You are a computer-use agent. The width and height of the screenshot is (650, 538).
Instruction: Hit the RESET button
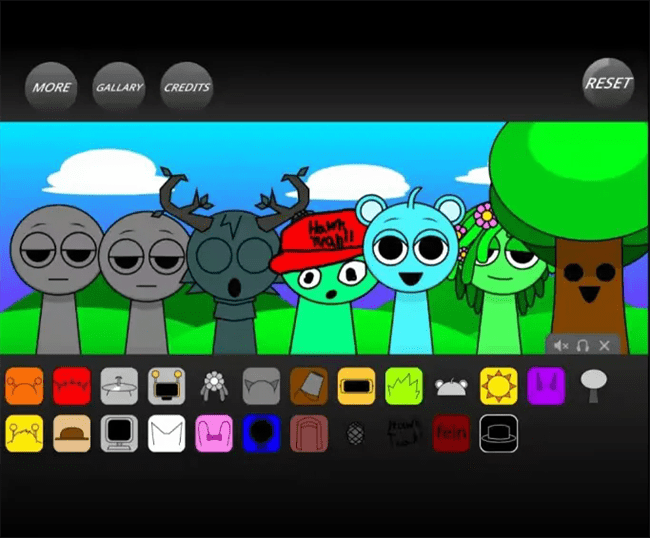click(608, 83)
